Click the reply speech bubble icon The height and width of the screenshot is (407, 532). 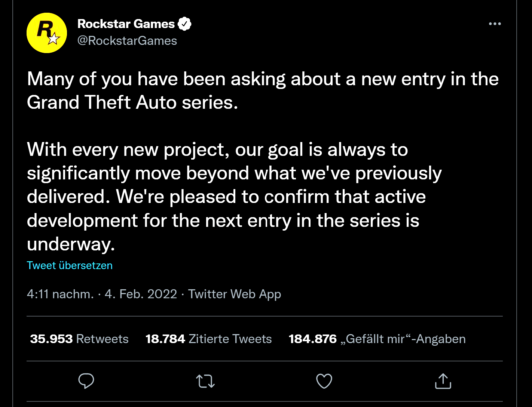coord(86,381)
